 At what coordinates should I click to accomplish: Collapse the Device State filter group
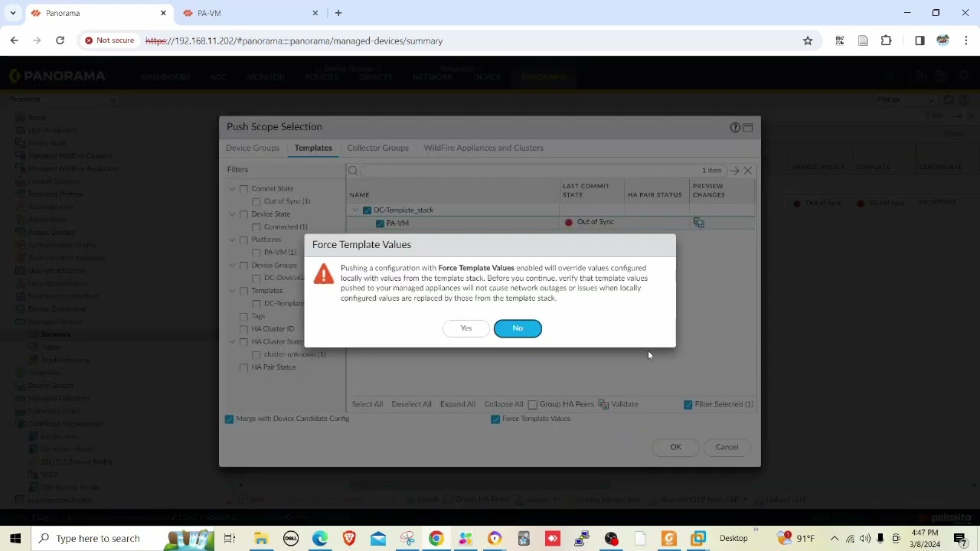232,214
